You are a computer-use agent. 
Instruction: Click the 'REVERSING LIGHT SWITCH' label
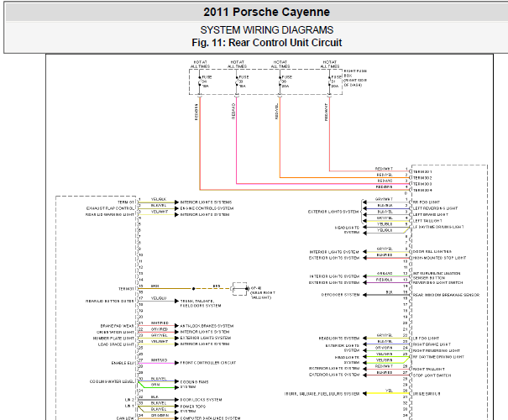pyautogui.click(x=437, y=283)
